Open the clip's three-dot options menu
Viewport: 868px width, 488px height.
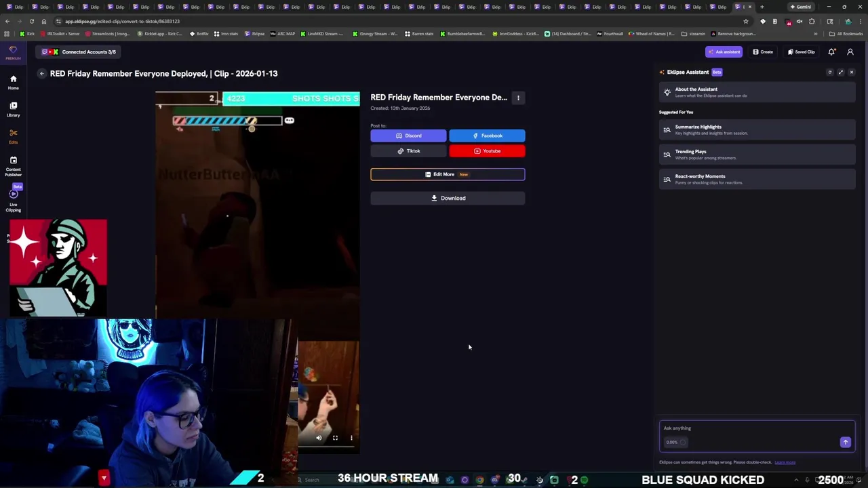(518, 98)
